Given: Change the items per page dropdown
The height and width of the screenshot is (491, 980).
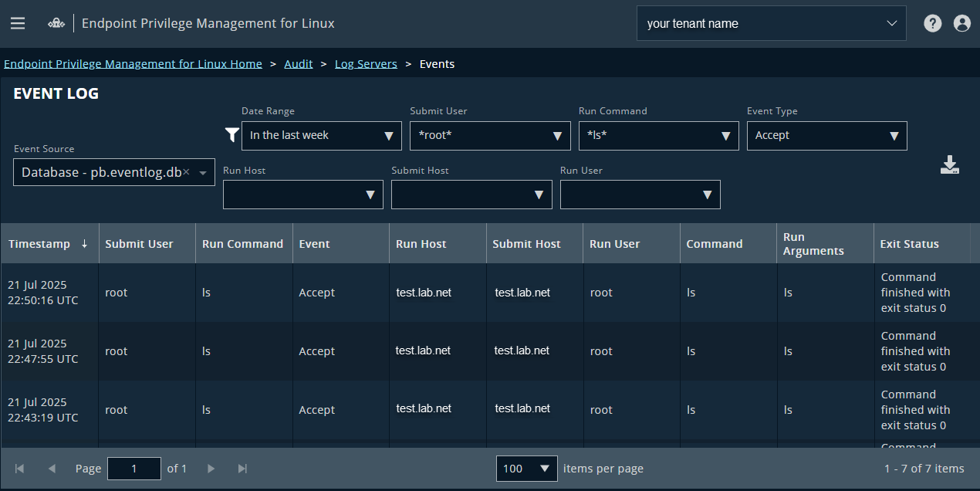Looking at the screenshot, I should [527, 469].
